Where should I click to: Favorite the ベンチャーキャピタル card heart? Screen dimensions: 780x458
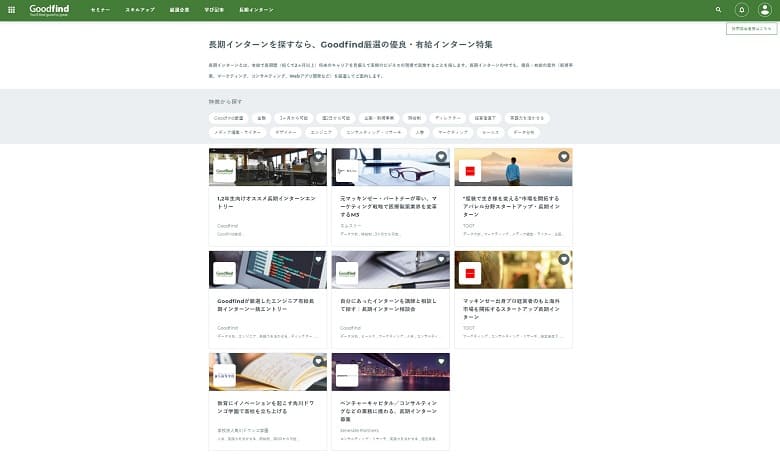tap(441, 362)
